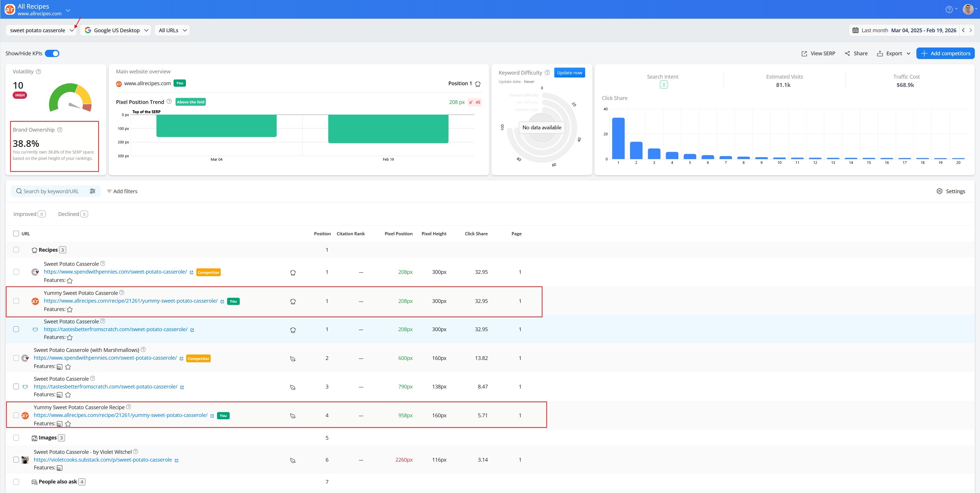Image resolution: width=980 pixels, height=493 pixels.
Task: Click the Keyword Difficulty help icon
Action: click(547, 73)
